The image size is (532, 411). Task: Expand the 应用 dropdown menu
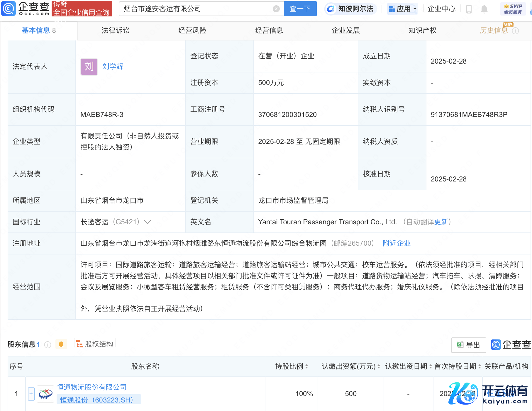coord(402,9)
